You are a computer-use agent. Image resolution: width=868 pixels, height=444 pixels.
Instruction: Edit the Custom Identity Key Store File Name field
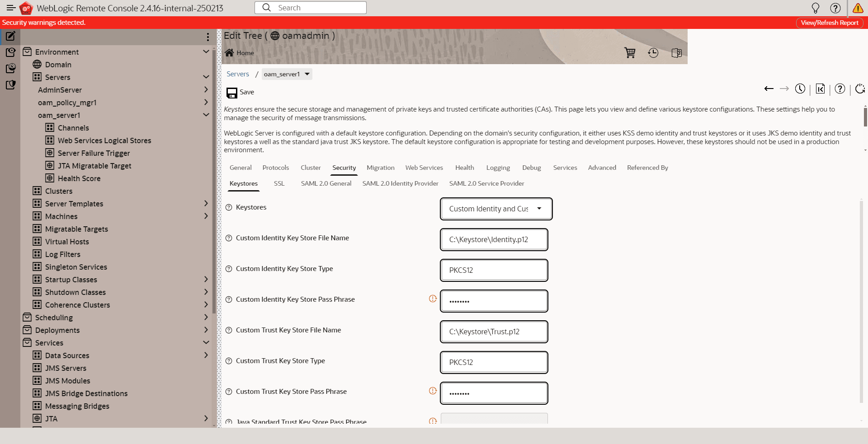[494, 239]
